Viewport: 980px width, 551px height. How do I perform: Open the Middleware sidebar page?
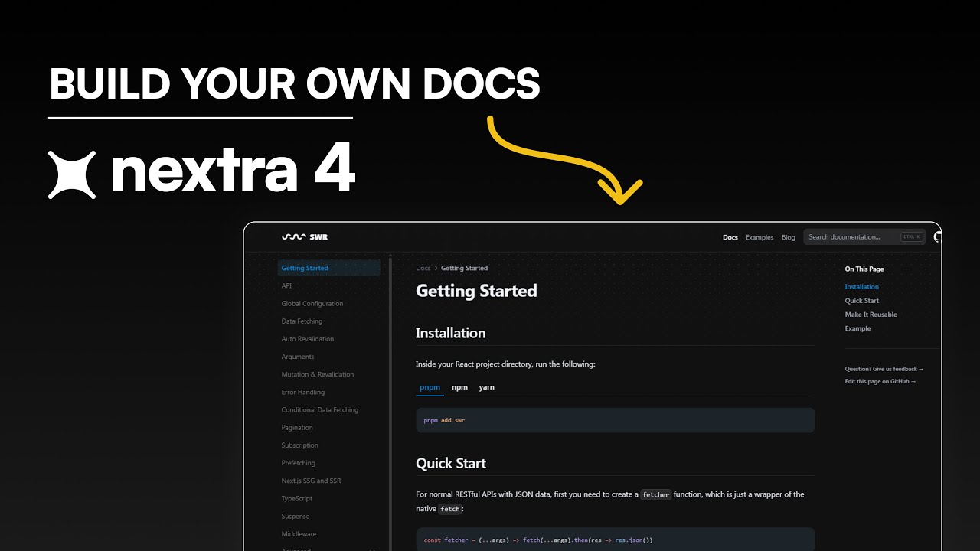tap(299, 534)
